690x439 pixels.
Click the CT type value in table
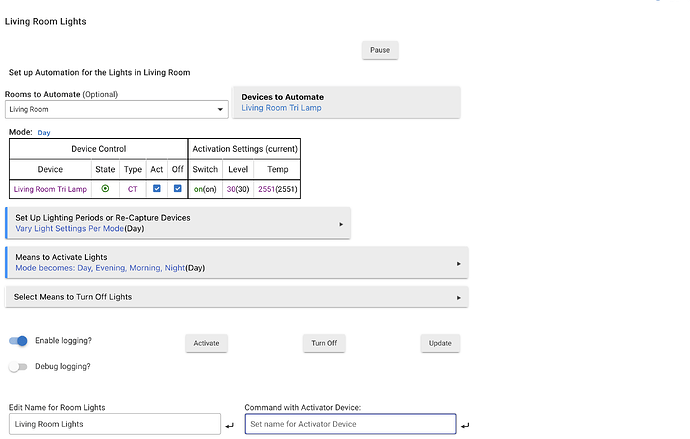coord(132,189)
